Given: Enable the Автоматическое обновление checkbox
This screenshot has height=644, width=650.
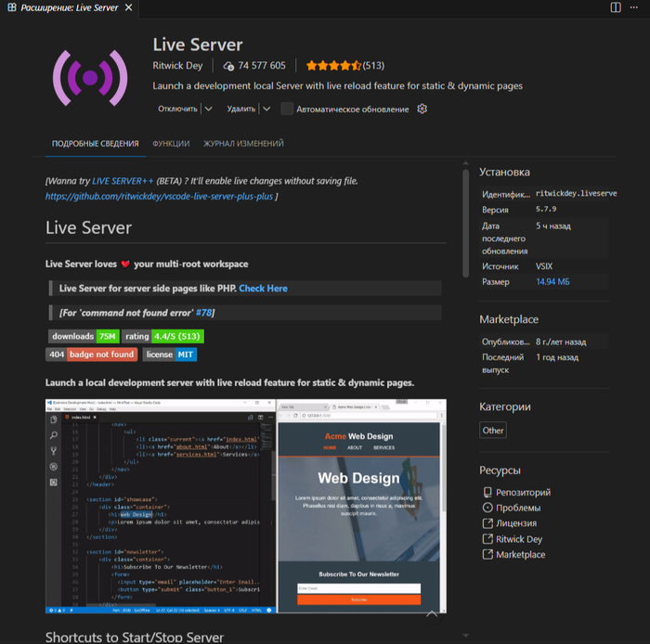Looking at the screenshot, I should 287,109.
